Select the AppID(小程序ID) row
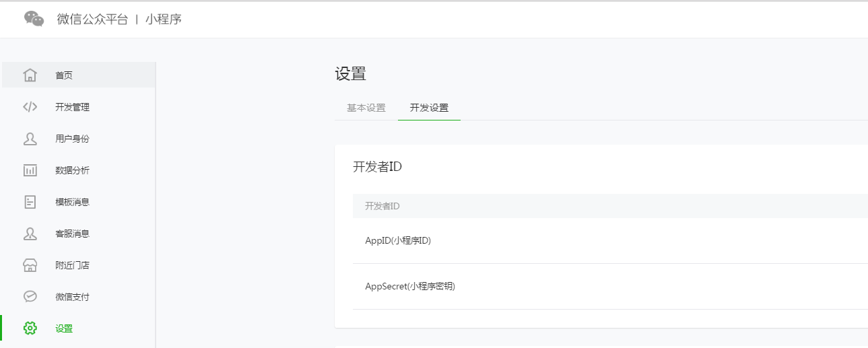Image resolution: width=868 pixels, height=348 pixels. click(398, 240)
